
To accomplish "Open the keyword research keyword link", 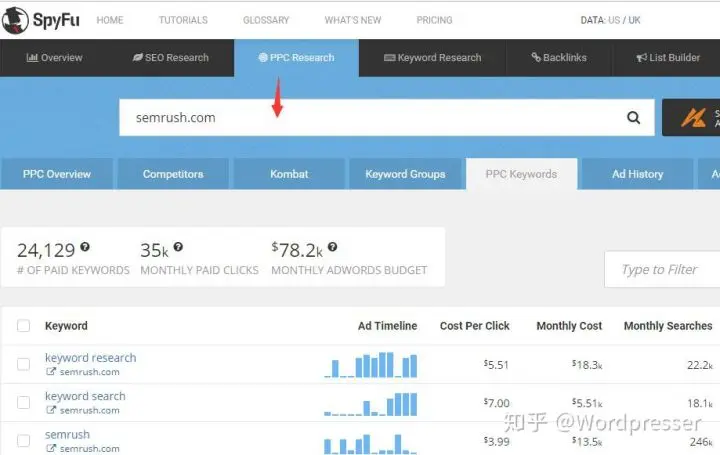I will 90,358.
